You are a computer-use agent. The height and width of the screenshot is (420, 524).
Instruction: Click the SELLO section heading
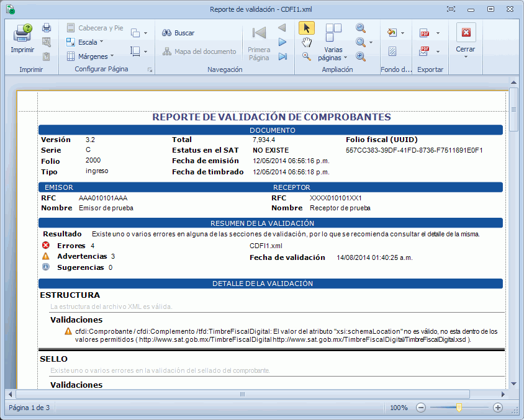tap(54, 359)
